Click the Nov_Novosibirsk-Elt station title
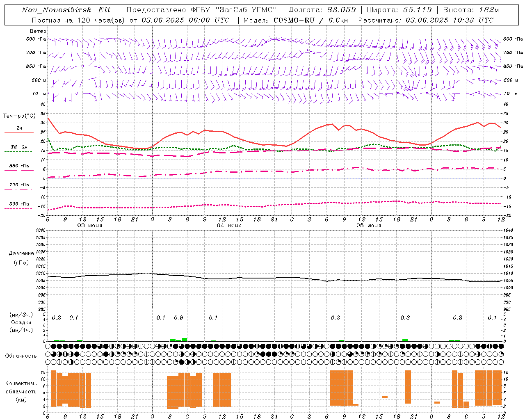525x420 pixels. tap(66, 10)
